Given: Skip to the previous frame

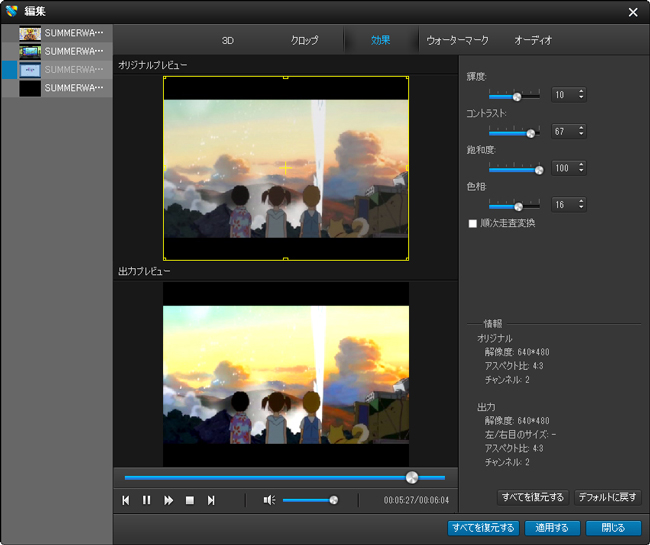Looking at the screenshot, I should pos(125,500).
